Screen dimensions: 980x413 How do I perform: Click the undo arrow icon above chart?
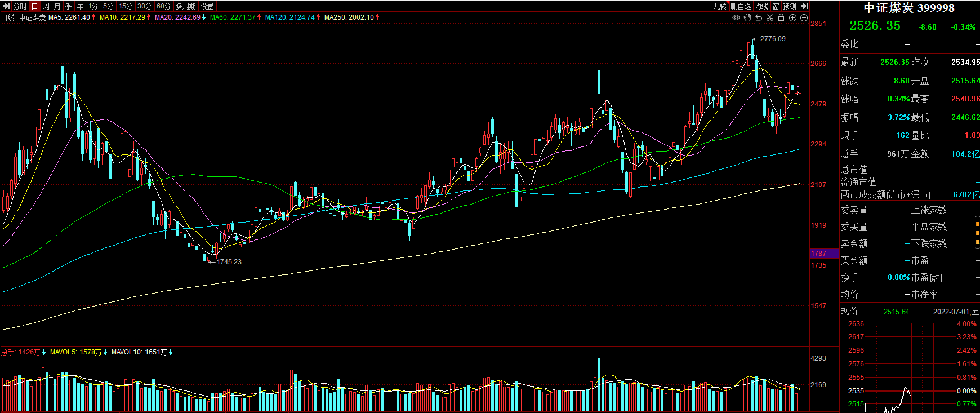pos(759,18)
